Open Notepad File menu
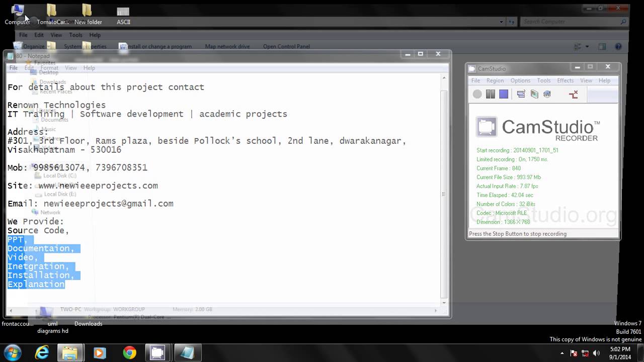Viewport: 644px width, 362px height. [14, 68]
